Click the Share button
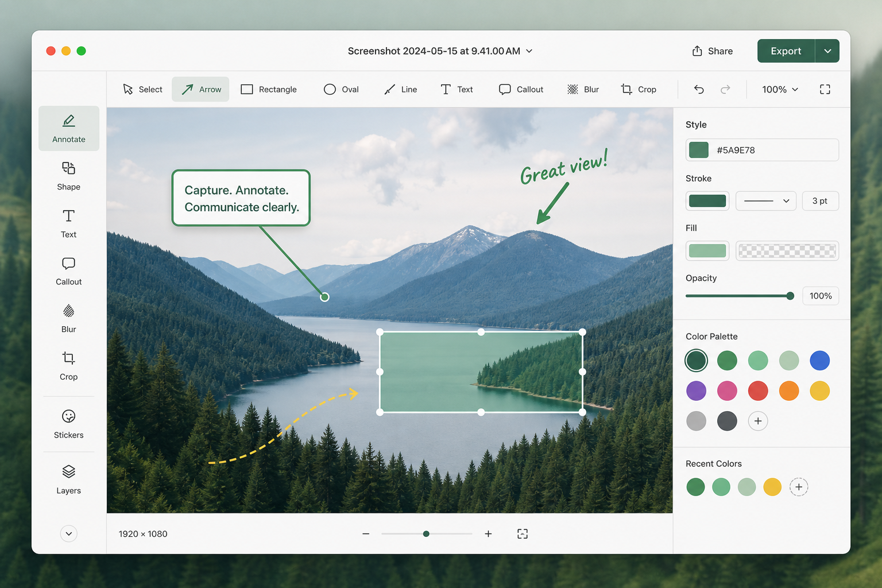 (712, 51)
